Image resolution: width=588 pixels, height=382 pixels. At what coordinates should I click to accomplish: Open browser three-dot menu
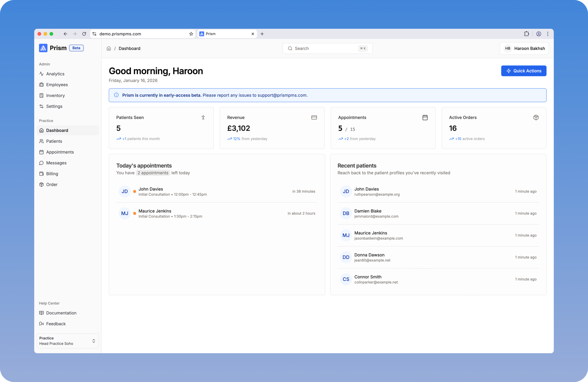(x=547, y=34)
